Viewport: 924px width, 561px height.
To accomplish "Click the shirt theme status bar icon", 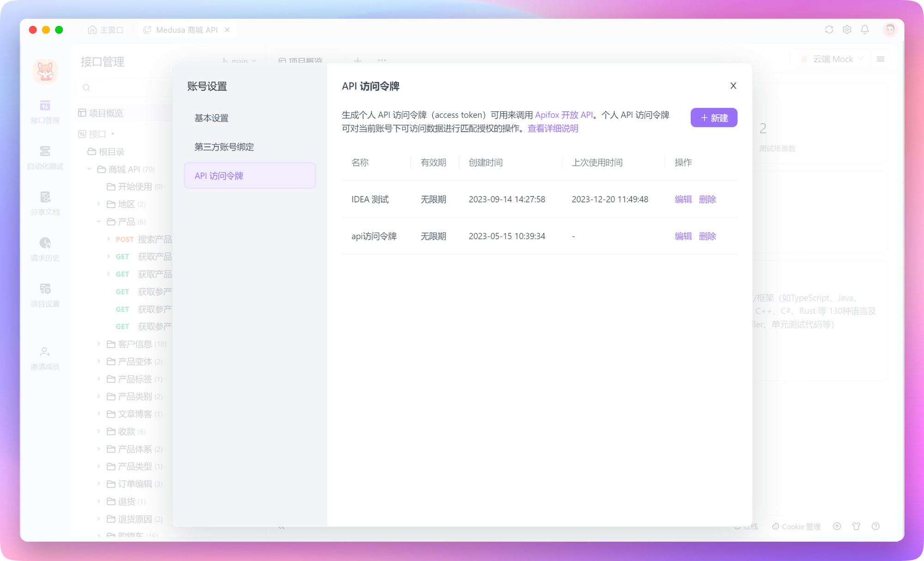I will pos(857,526).
